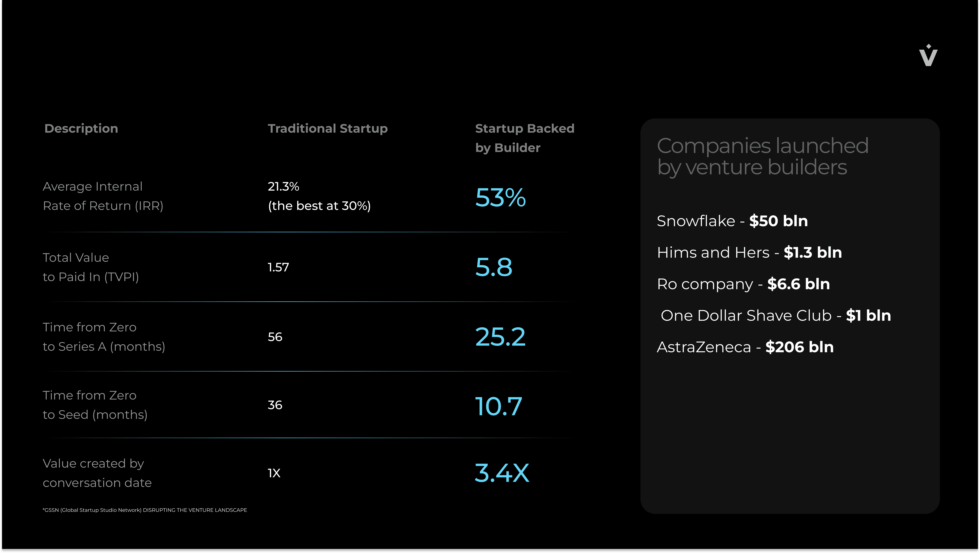Select the 25.2 Series A months value
The image size is (980, 553).
[x=500, y=337]
